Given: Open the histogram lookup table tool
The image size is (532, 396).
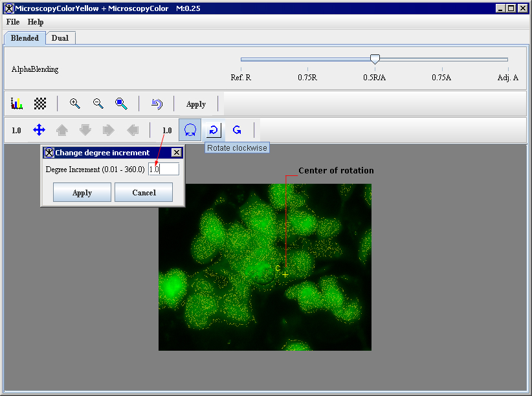Looking at the screenshot, I should pyautogui.click(x=17, y=104).
